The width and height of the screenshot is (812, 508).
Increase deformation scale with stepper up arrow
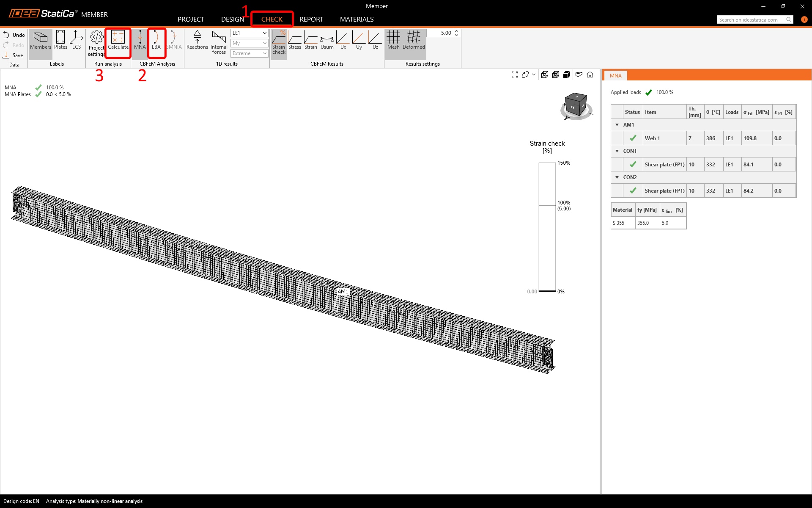point(457,31)
